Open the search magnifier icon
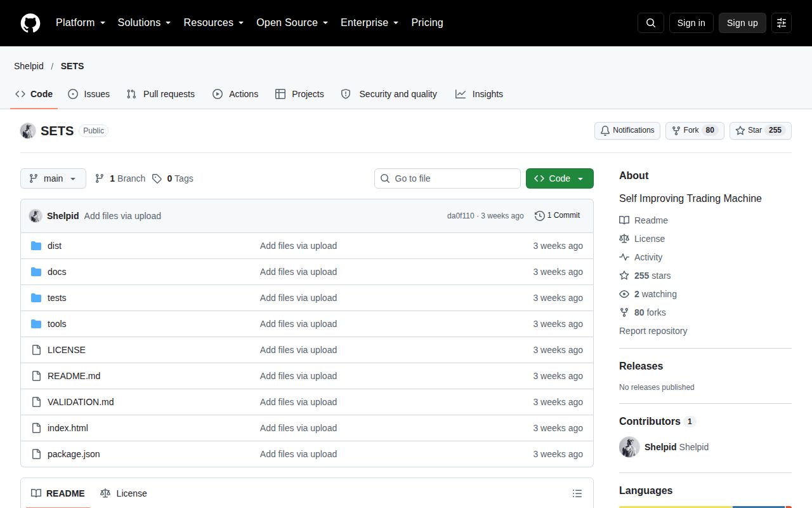Image resolution: width=812 pixels, height=508 pixels. tap(651, 23)
